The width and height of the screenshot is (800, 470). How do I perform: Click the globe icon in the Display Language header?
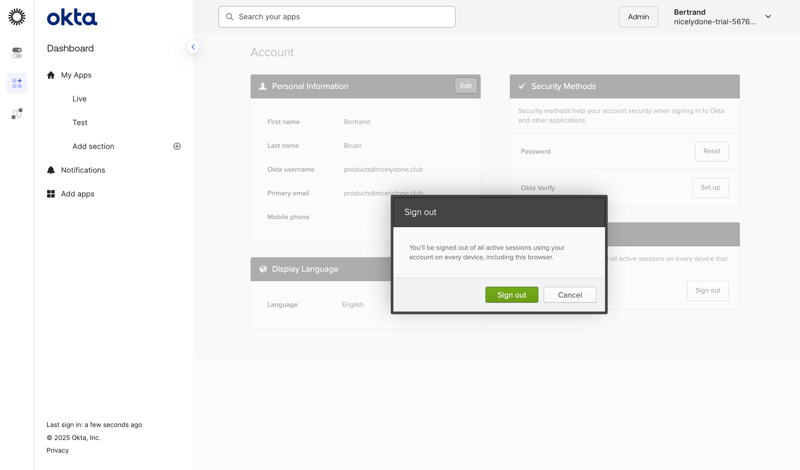tap(263, 269)
